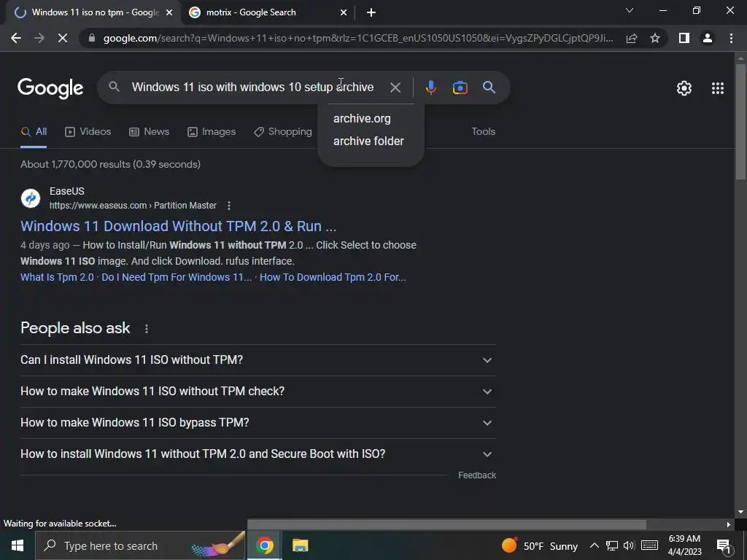747x560 pixels.
Task: Close the Windows 11 iso tab
Action: 169,13
